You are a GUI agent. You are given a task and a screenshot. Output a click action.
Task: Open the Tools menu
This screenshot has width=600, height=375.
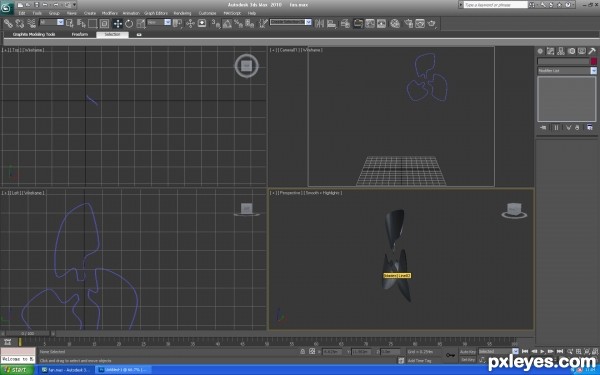click(x=37, y=13)
